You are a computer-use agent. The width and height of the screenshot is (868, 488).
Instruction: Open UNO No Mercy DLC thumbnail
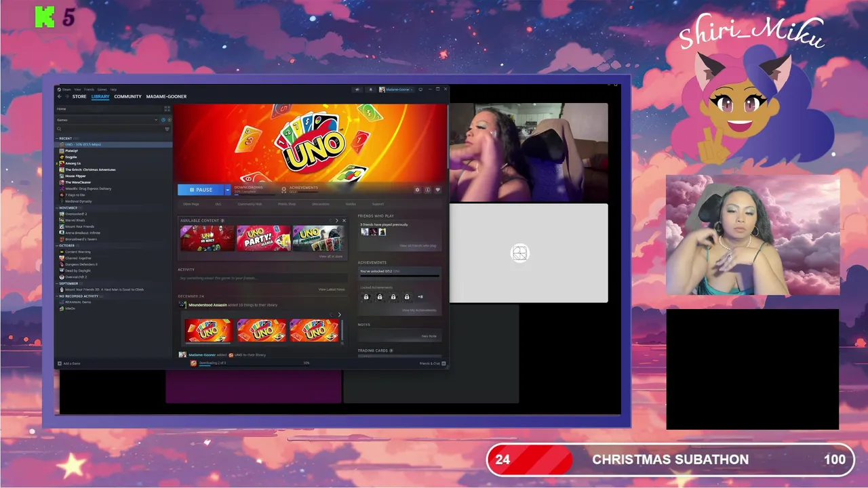coord(208,239)
